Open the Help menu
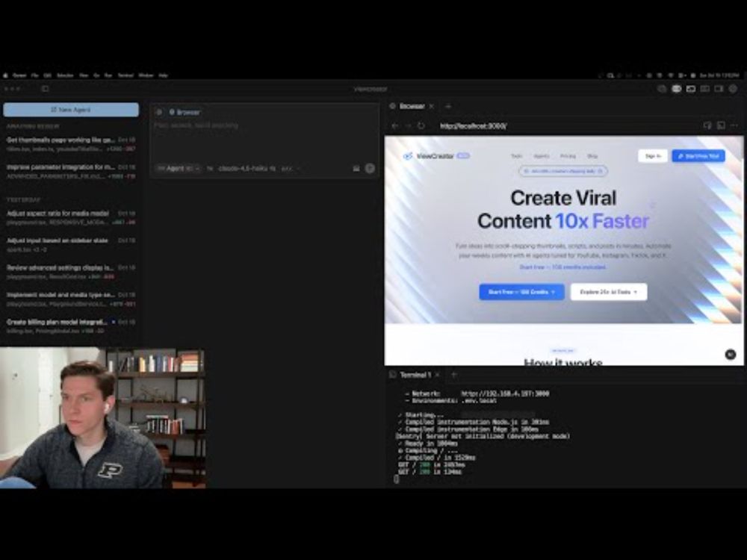The height and width of the screenshot is (560, 747). click(163, 75)
